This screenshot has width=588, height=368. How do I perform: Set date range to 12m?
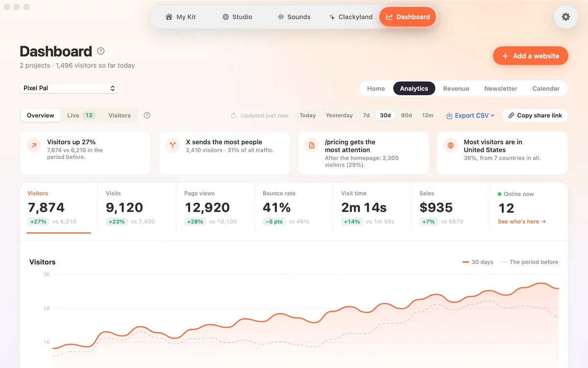(x=428, y=115)
